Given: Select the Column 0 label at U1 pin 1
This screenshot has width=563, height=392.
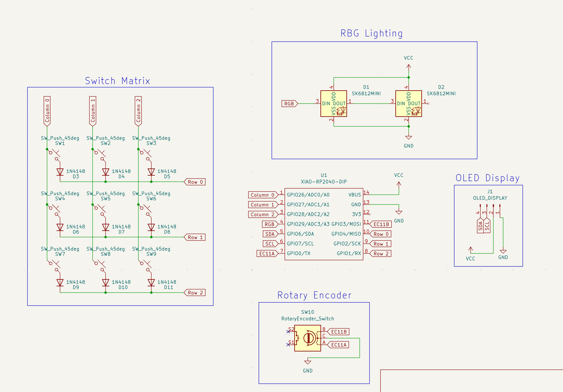Looking at the screenshot, I should coord(263,195).
